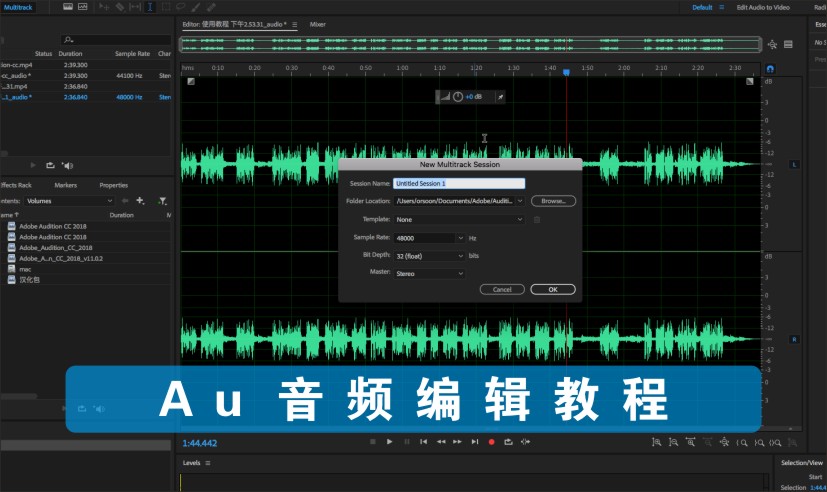Select the Marquee Selection tool
This screenshot has width=827, height=492.
166,7
